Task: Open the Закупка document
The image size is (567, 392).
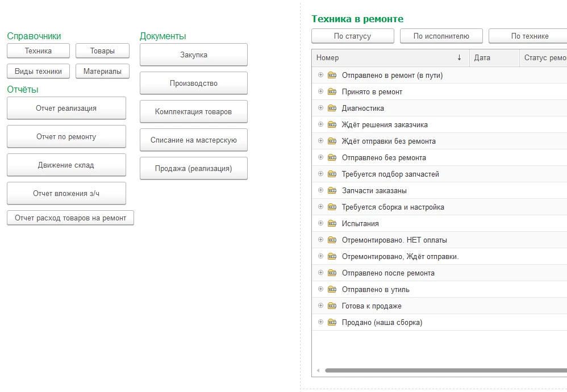Action: (x=193, y=55)
